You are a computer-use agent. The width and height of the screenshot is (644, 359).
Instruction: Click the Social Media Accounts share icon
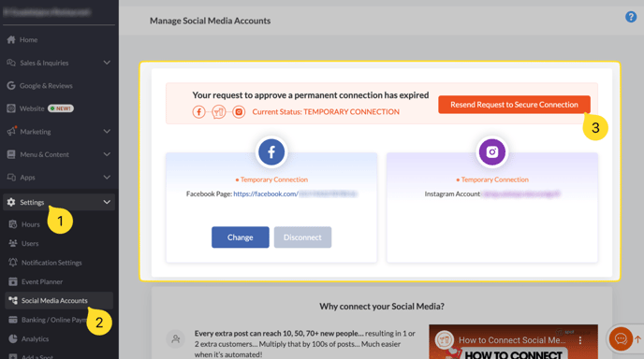coord(13,300)
